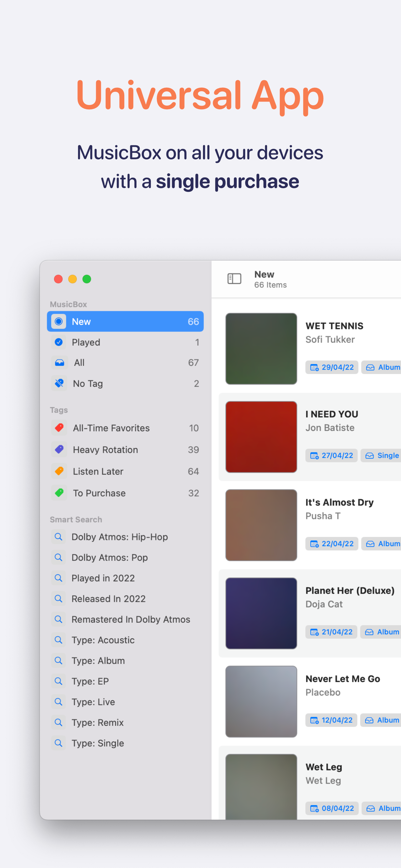Click the orange Listen Later tag icon
The image size is (401, 868).
pyautogui.click(x=59, y=471)
